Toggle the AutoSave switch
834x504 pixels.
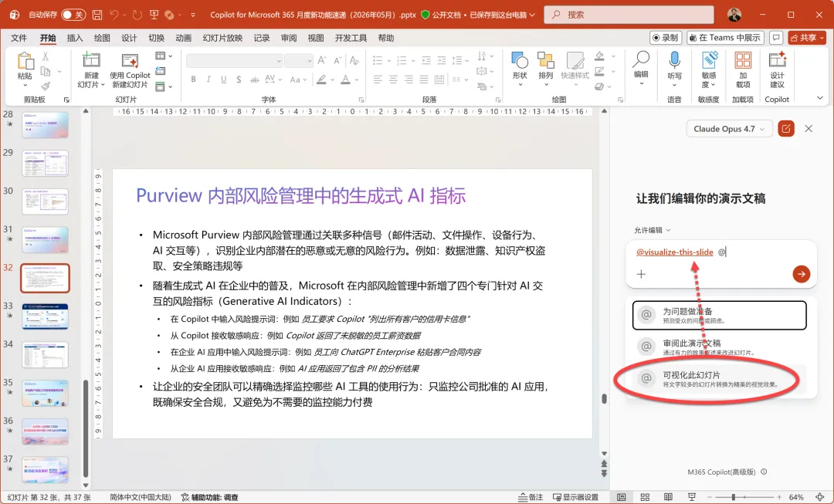pyautogui.click(x=73, y=15)
